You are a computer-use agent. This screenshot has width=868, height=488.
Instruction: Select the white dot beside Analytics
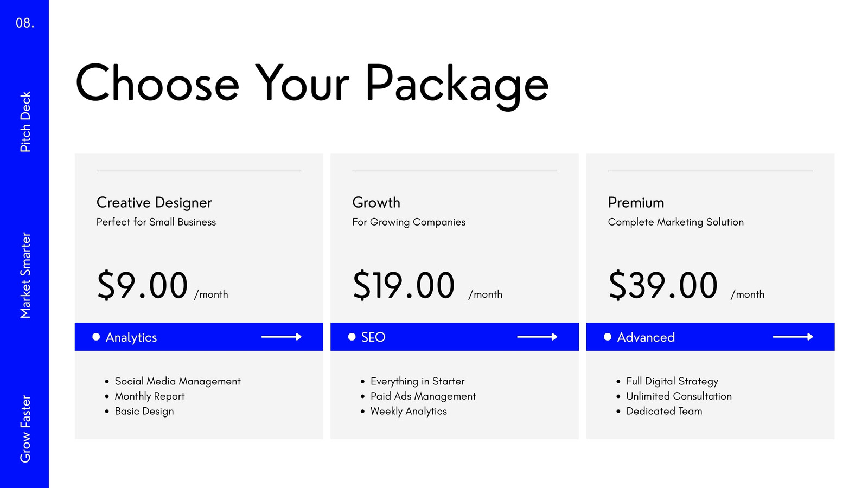point(96,337)
